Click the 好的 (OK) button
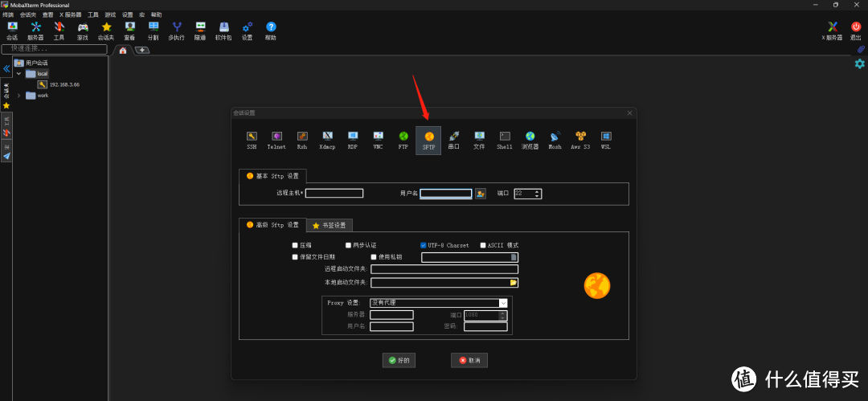The height and width of the screenshot is (401, 868). 399,361
